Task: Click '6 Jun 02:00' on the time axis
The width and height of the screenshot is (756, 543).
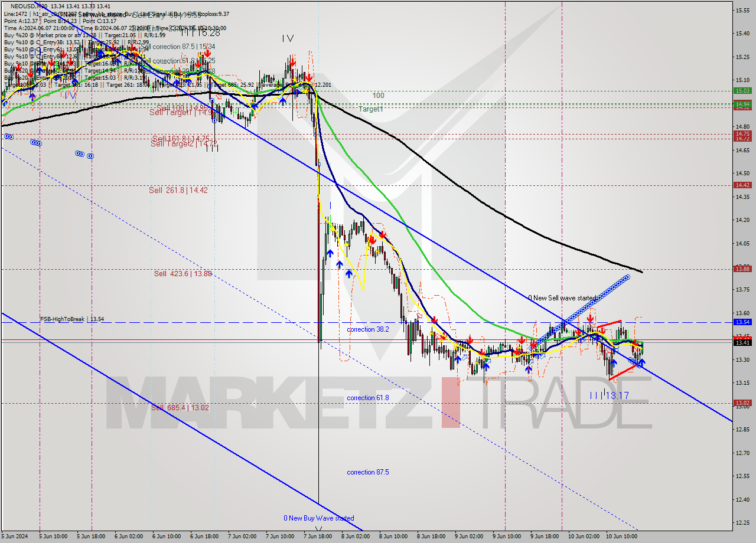Action: (x=128, y=537)
